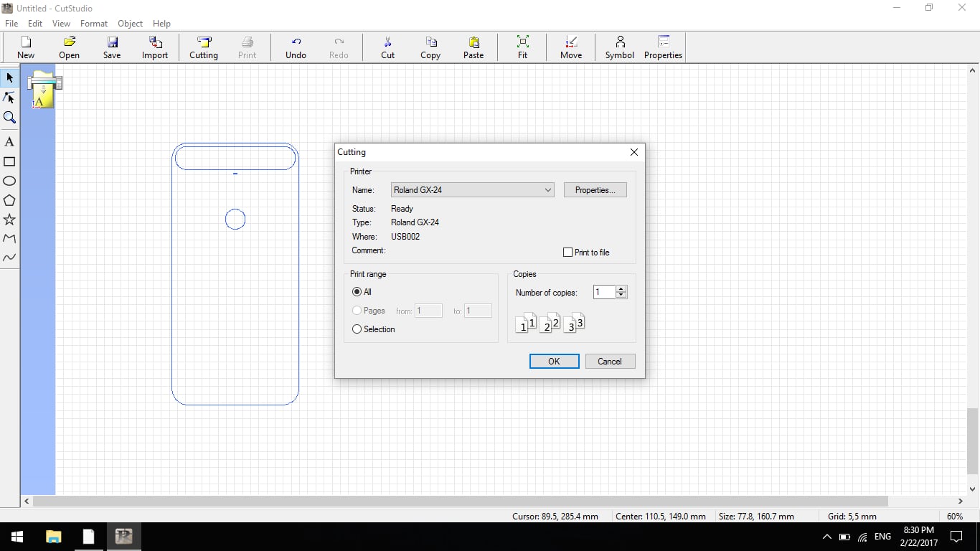The image size is (980, 551).
Task: Click the scroll right arrow
Action: 961,501
